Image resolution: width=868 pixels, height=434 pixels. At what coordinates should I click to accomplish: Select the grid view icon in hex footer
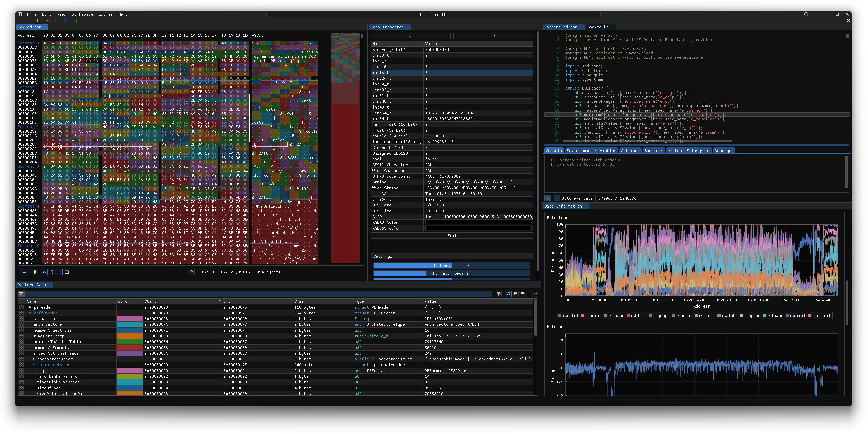coord(67,272)
